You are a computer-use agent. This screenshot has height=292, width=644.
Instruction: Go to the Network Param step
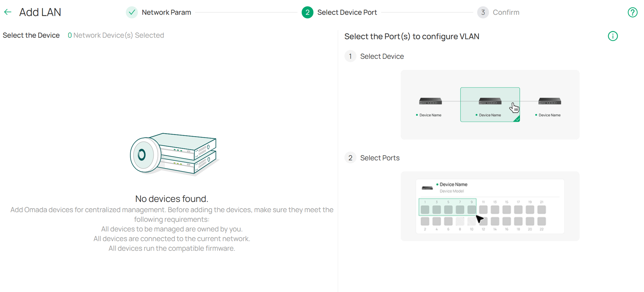[x=166, y=12]
